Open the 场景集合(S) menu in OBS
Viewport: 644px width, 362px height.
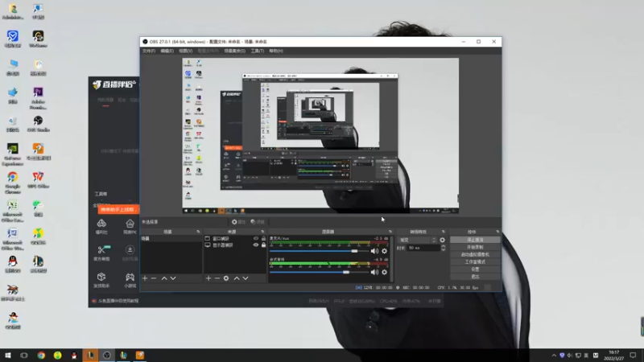click(x=234, y=51)
